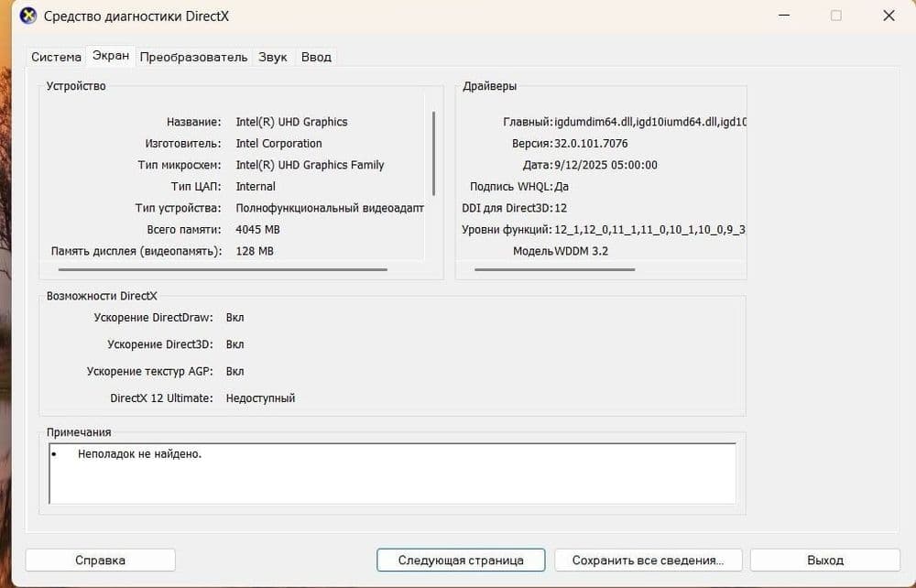Click the Справка button
The width and height of the screenshot is (916, 588).
[100, 560]
